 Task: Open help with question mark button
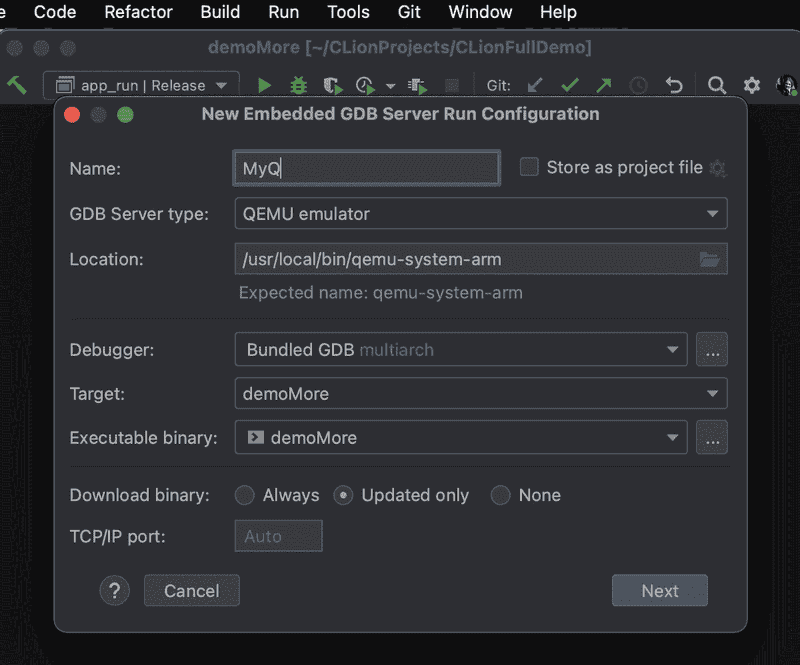(x=114, y=591)
